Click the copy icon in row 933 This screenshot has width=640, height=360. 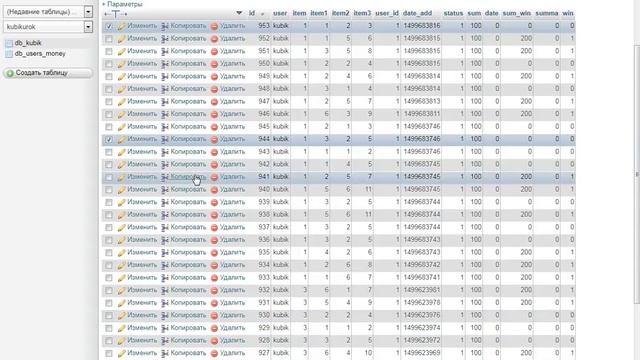tap(165, 278)
